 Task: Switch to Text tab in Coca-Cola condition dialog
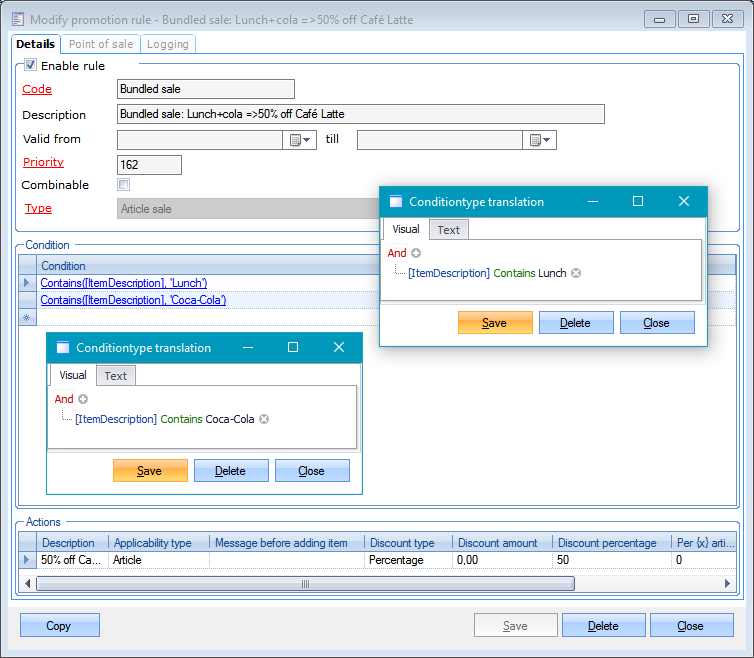click(116, 376)
